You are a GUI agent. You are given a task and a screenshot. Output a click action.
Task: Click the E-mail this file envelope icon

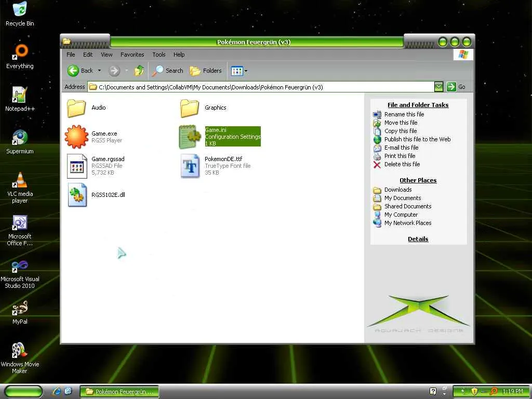(x=377, y=148)
